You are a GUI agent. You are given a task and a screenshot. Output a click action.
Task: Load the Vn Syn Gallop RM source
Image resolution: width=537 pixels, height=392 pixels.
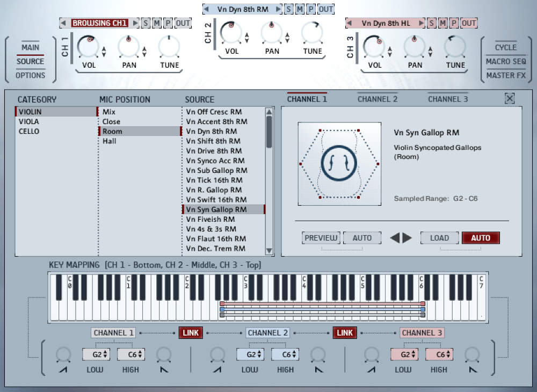pyautogui.click(x=440, y=237)
